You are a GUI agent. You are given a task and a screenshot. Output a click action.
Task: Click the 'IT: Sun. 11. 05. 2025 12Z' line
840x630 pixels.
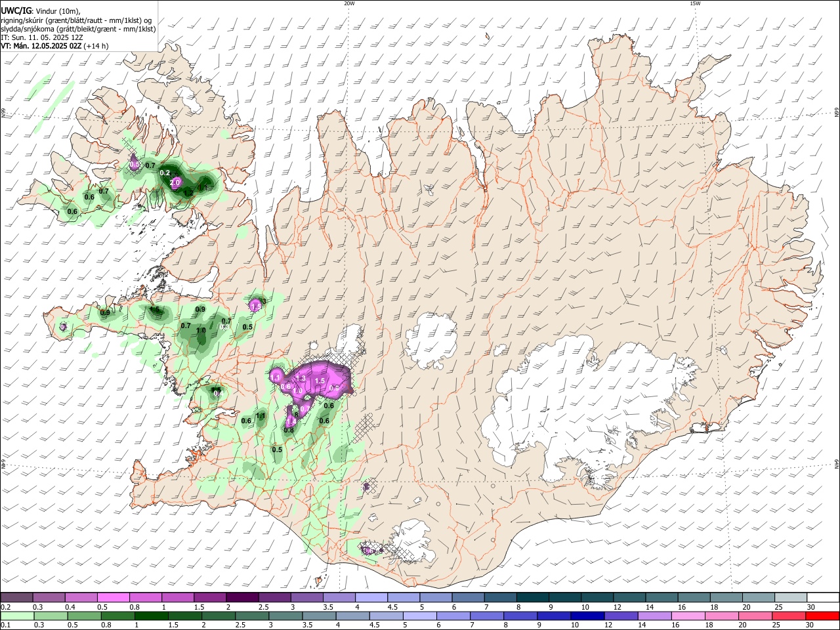point(42,37)
